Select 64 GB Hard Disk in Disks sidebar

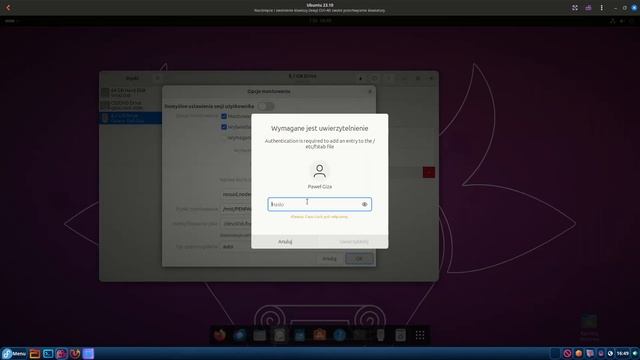[x=131, y=93]
